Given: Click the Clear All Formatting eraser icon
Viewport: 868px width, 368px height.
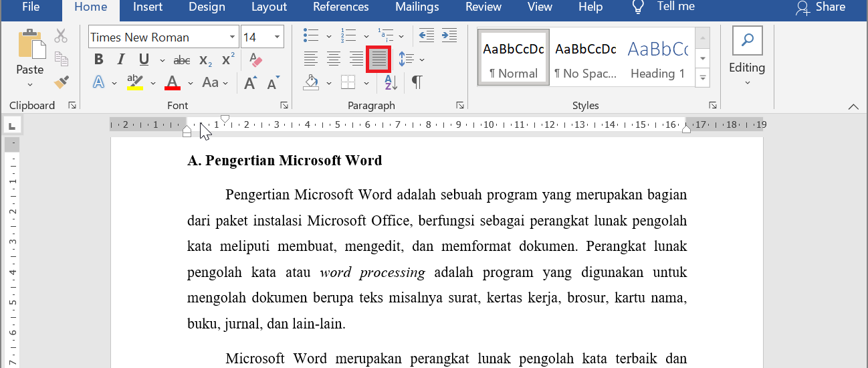Looking at the screenshot, I should click(255, 61).
